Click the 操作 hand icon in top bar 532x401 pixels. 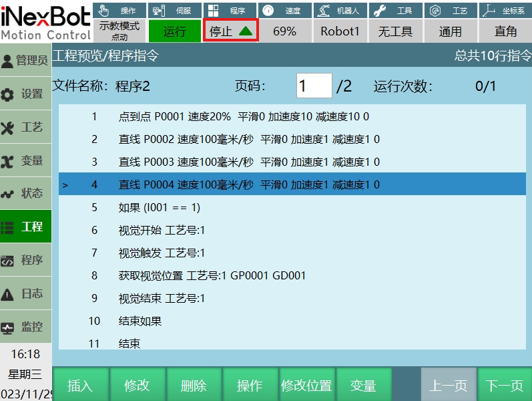coord(104,10)
